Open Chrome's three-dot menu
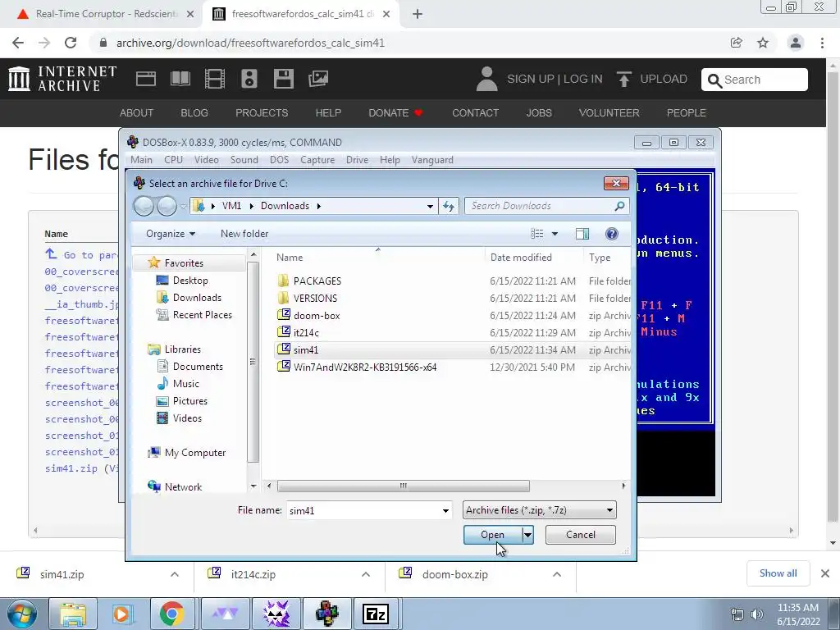Screen dimensions: 840x630 822,43
